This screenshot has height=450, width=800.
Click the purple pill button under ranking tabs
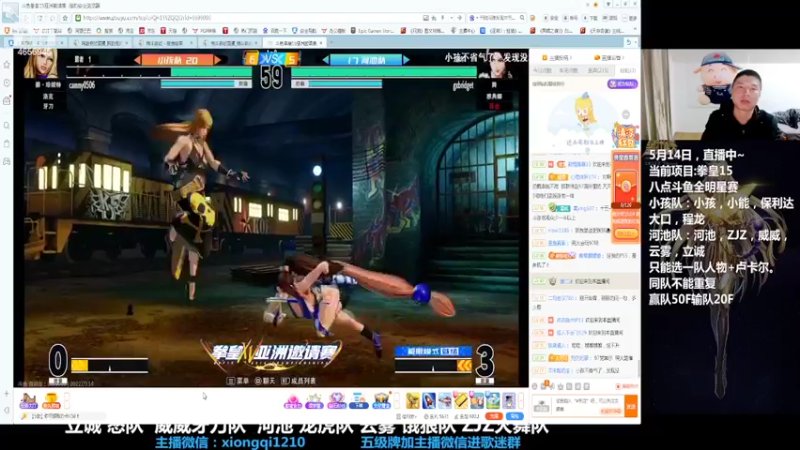[622, 84]
